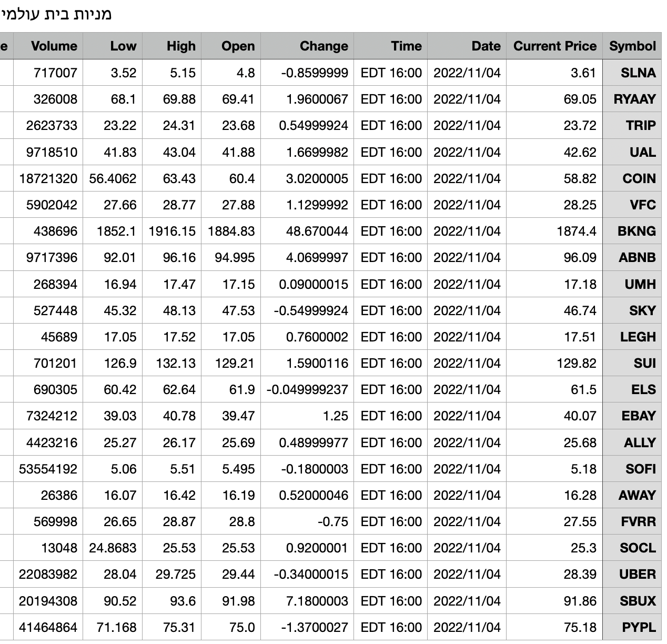Click the SOFI symbol cell
Viewport: 667px width, 644px height.
coord(632,469)
